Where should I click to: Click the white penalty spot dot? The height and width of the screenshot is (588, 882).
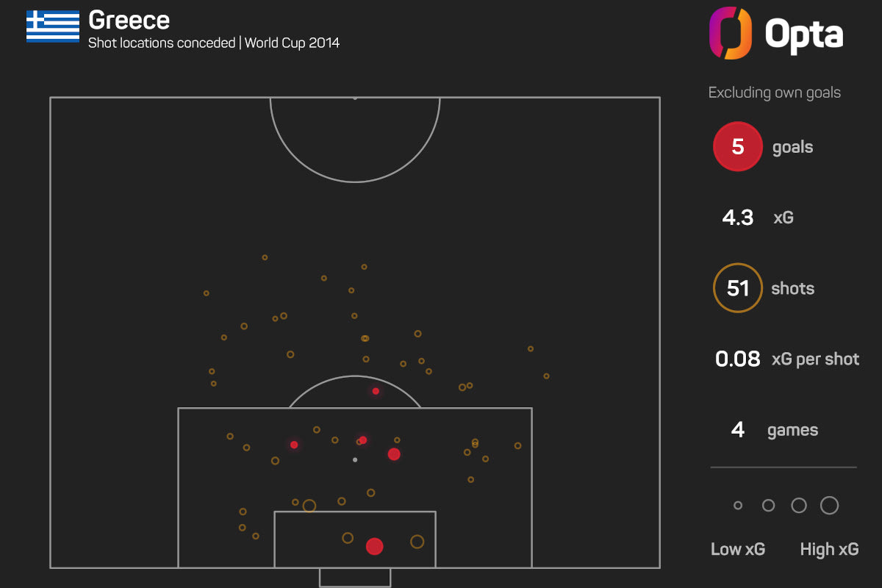[355, 460]
